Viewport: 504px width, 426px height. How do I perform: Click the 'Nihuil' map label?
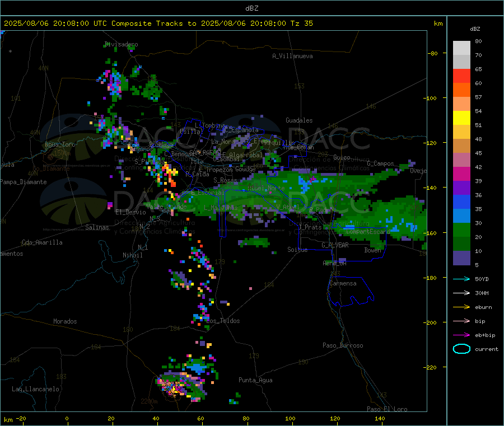click(133, 255)
